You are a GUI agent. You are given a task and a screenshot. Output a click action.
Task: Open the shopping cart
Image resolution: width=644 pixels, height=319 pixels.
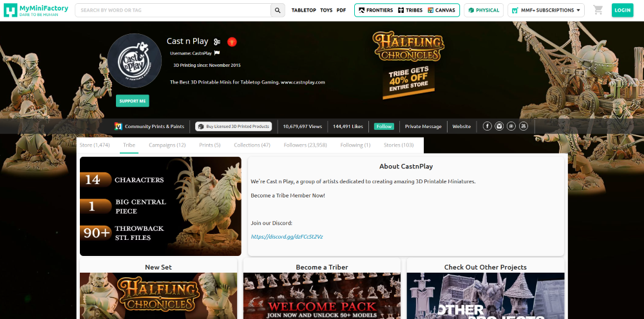(x=598, y=10)
